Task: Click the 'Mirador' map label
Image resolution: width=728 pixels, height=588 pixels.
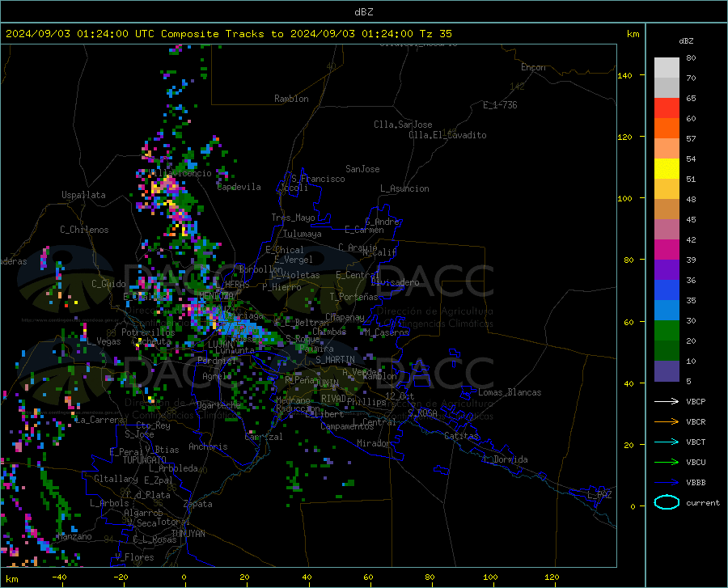Action: (373, 443)
